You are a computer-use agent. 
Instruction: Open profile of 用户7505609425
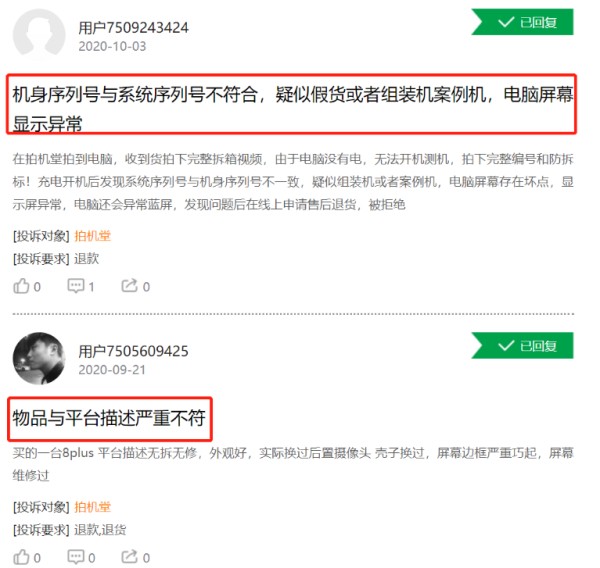[x=133, y=351]
